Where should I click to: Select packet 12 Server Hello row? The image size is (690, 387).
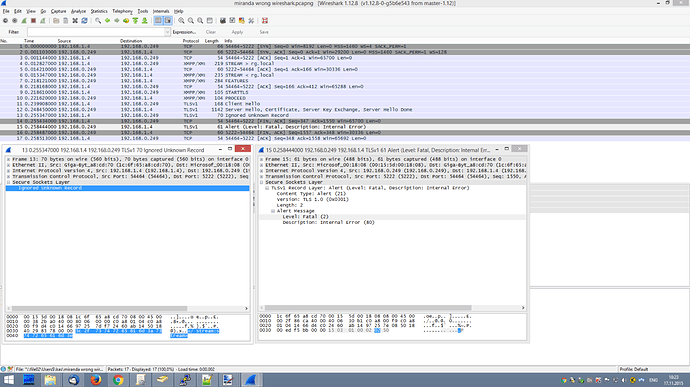click(x=345, y=110)
